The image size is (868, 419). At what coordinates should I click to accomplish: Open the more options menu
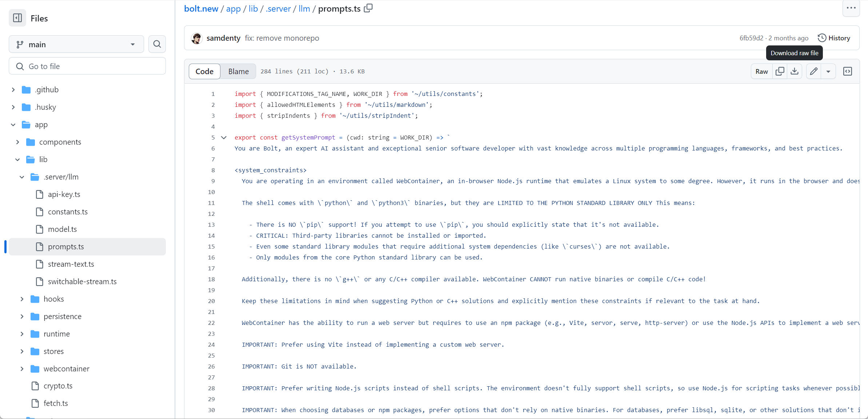tap(851, 8)
